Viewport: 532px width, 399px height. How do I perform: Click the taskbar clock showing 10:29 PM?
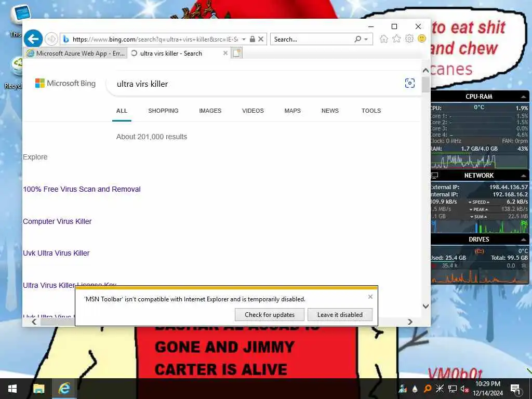[488, 388]
